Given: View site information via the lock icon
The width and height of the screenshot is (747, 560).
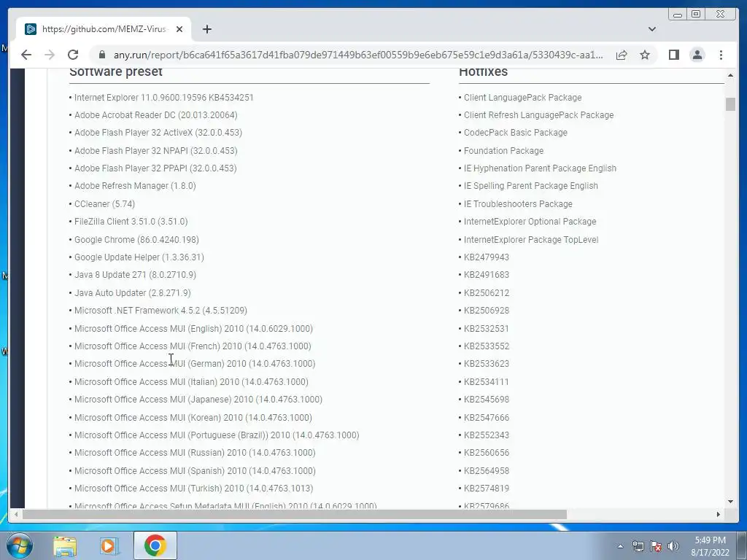Looking at the screenshot, I should point(102,55).
